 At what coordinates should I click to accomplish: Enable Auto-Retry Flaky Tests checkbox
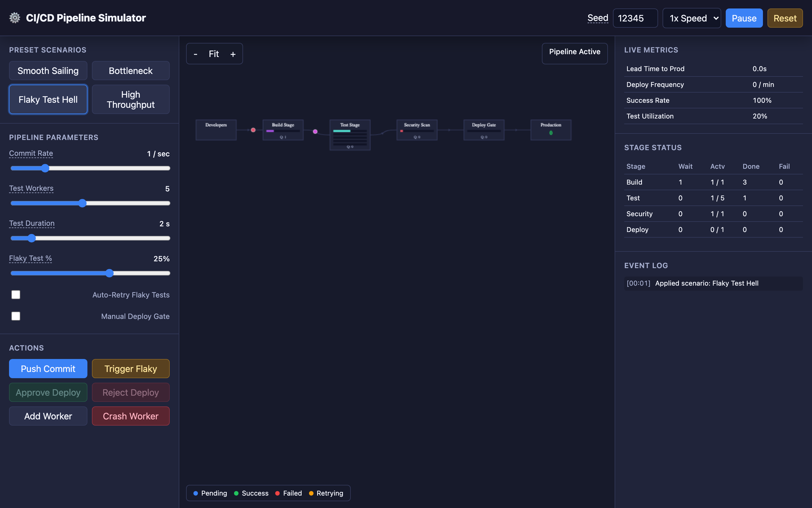pos(16,295)
